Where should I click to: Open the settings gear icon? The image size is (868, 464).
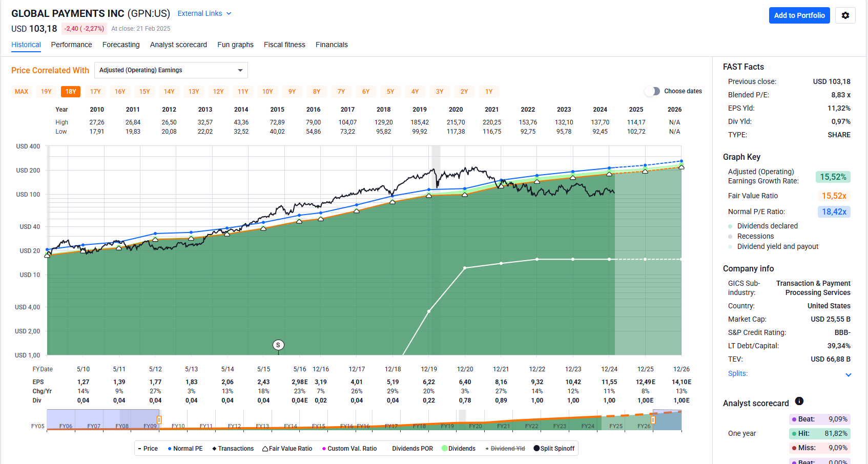click(845, 15)
